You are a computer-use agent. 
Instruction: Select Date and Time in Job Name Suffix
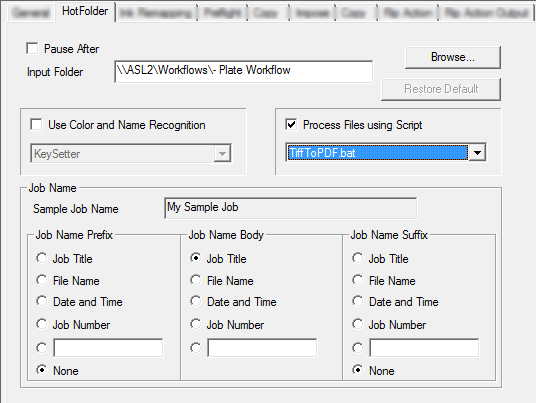[358, 301]
